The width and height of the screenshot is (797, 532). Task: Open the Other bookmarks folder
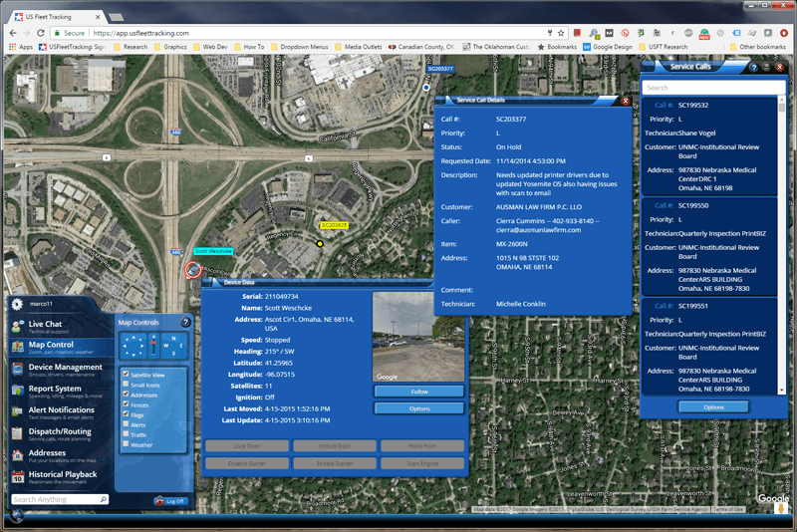pos(758,47)
